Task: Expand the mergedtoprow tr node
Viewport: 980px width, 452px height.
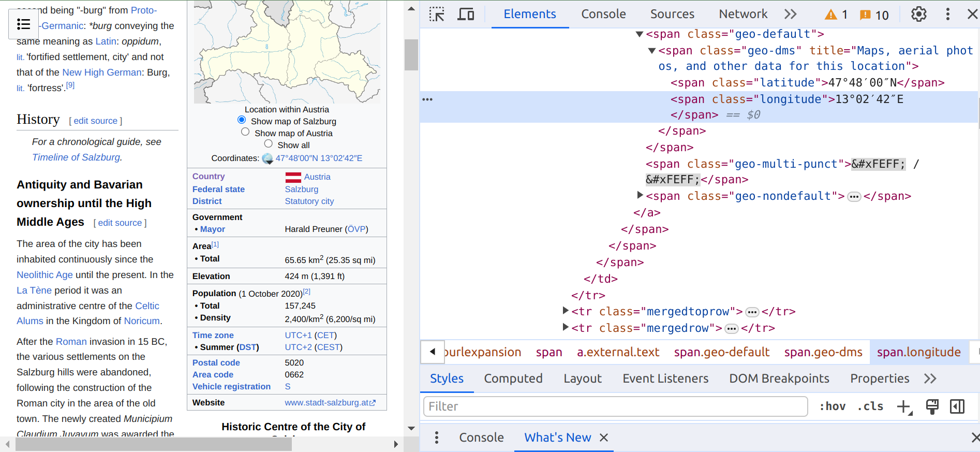Action: pyautogui.click(x=566, y=311)
